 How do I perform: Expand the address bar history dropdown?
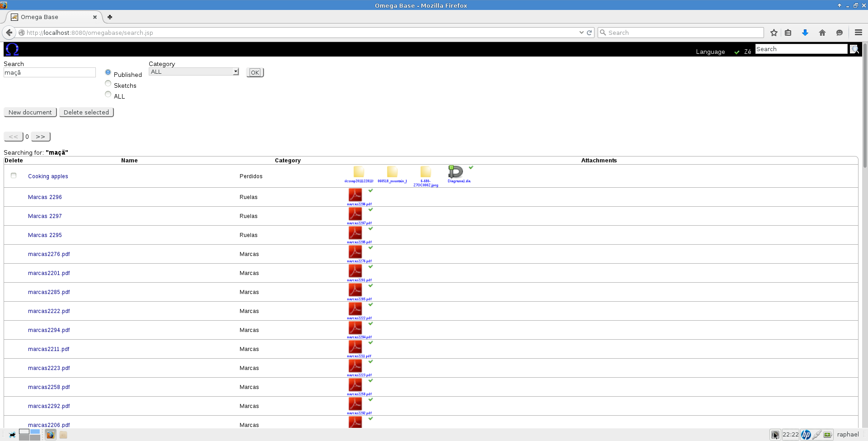(x=581, y=33)
